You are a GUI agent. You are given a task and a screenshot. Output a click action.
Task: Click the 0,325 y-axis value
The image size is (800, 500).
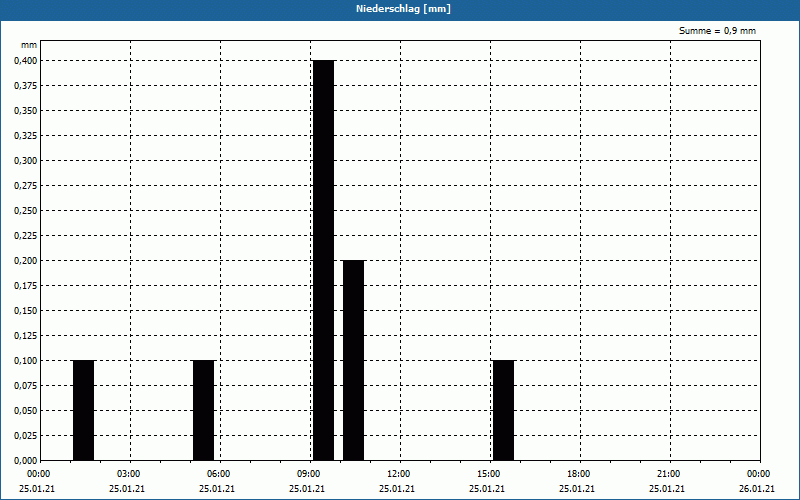coord(26,136)
